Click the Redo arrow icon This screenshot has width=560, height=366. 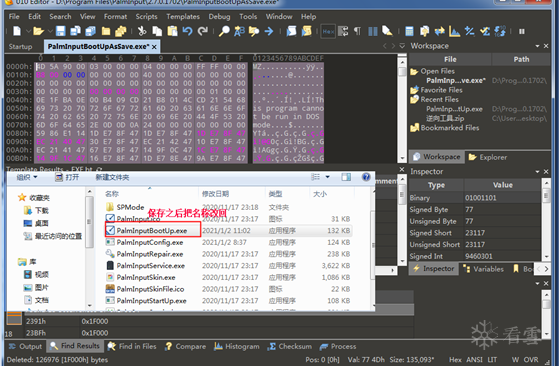tap(202, 31)
